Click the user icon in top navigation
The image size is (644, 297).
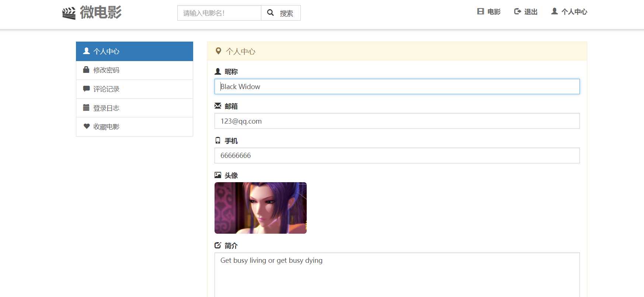pyautogui.click(x=554, y=11)
